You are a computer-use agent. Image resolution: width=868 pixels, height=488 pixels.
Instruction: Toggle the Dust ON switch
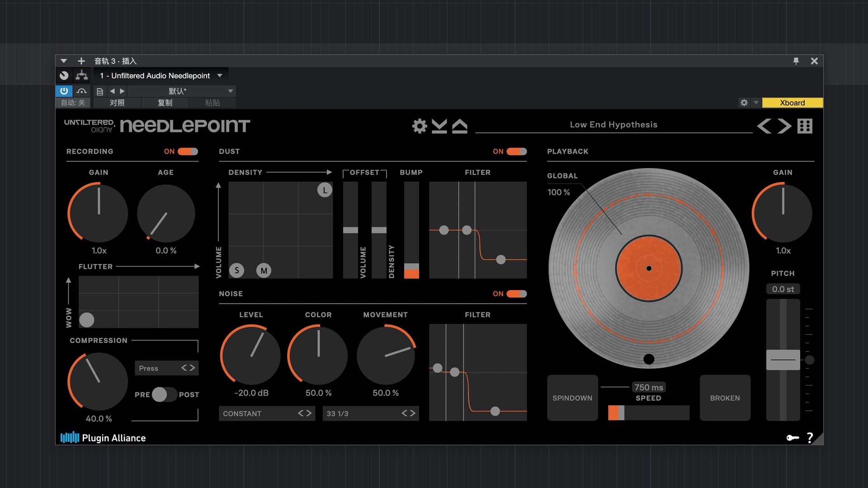coord(517,151)
